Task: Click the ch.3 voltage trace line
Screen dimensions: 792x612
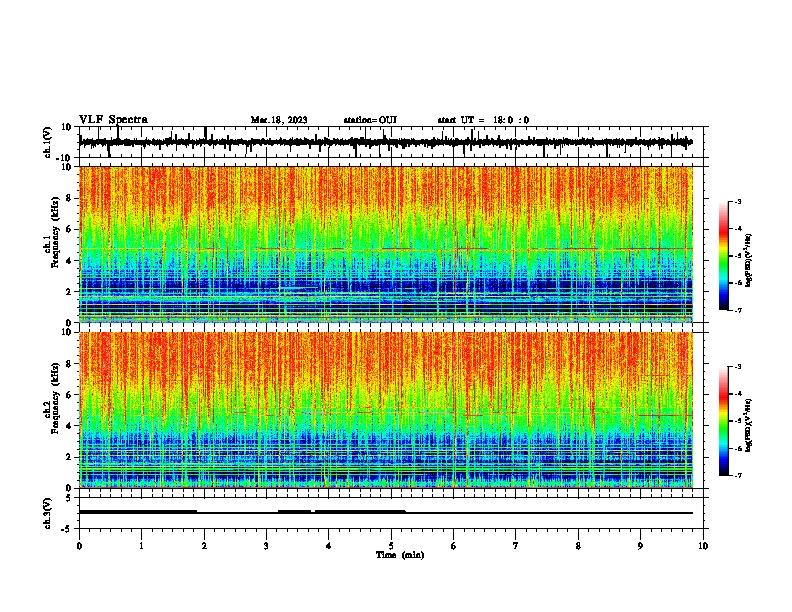Action: coord(386,512)
